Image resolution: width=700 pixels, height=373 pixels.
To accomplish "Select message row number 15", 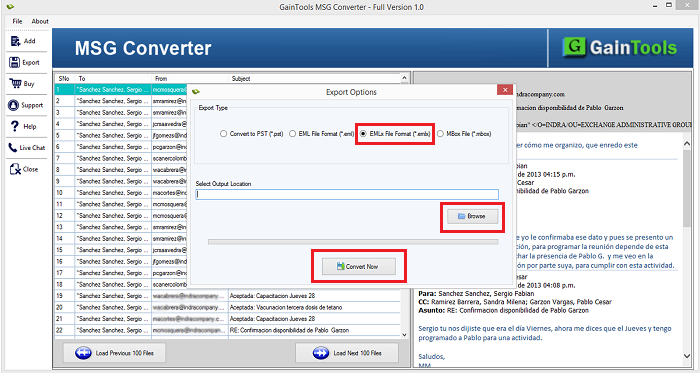I will tap(121, 250).
